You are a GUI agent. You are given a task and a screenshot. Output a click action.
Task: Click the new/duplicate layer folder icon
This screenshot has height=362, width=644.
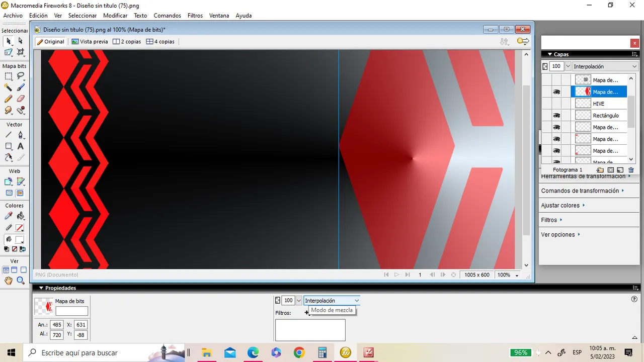[600, 170]
